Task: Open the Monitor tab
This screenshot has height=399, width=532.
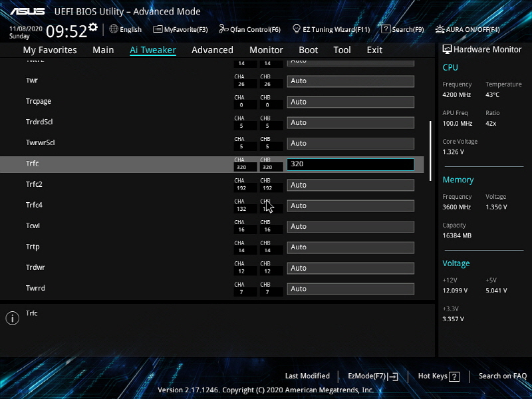Action: [x=266, y=50]
